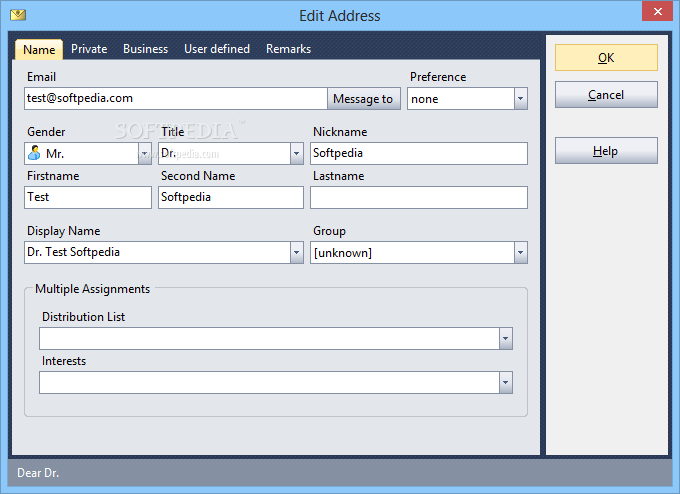Expand the Title dropdown arrow
The image size is (680, 494).
click(297, 154)
